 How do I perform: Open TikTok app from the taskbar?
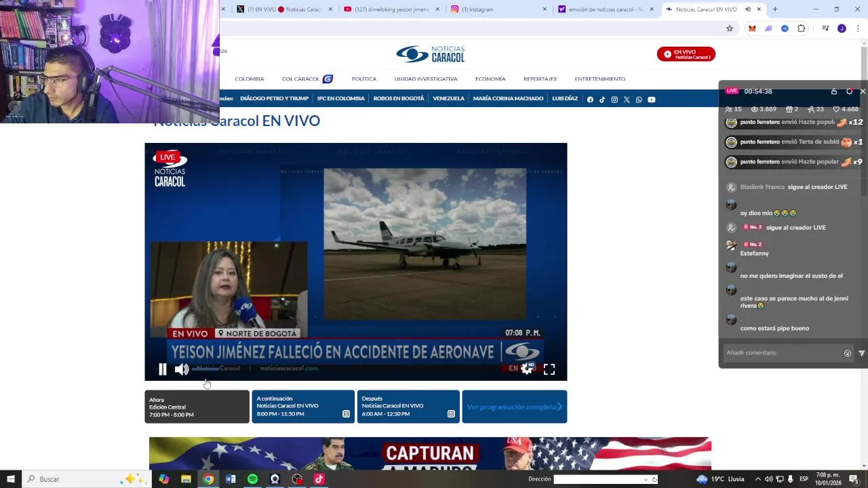coord(319,479)
